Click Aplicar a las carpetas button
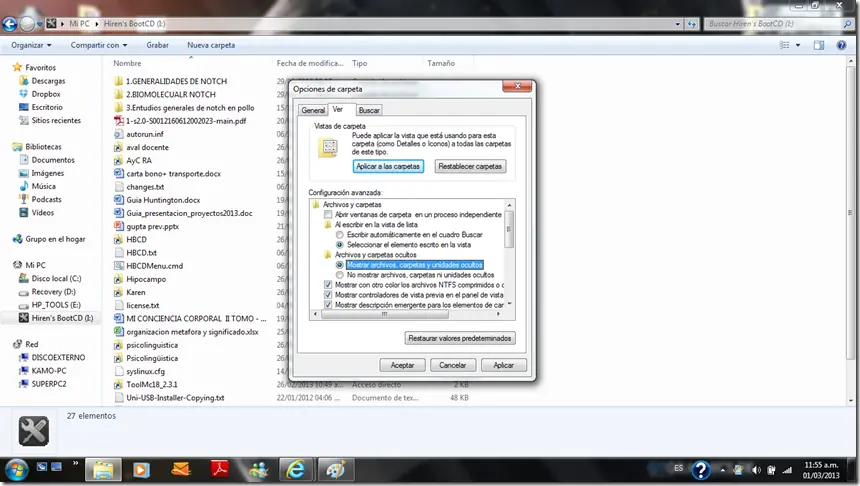Screen dimensions: 860x486 (388, 166)
